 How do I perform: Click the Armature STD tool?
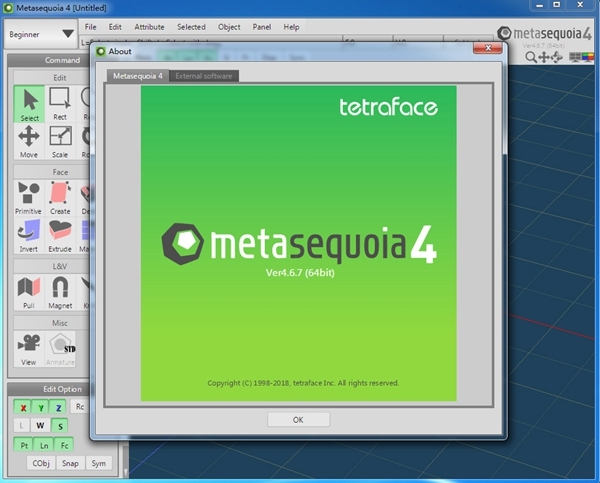(60, 349)
